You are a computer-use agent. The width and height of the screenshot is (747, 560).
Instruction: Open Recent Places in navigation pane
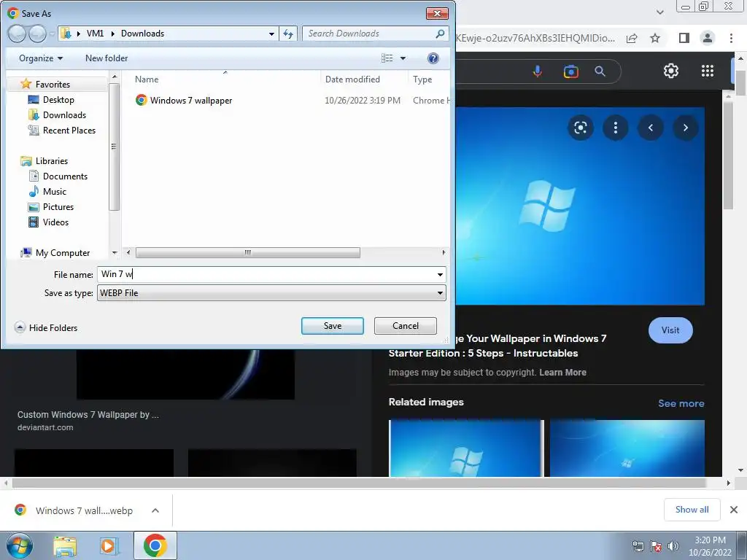click(69, 130)
